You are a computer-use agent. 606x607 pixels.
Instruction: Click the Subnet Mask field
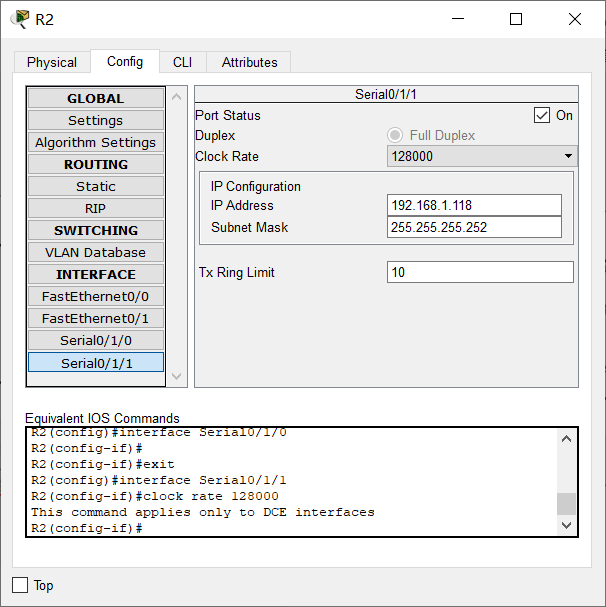click(x=474, y=227)
